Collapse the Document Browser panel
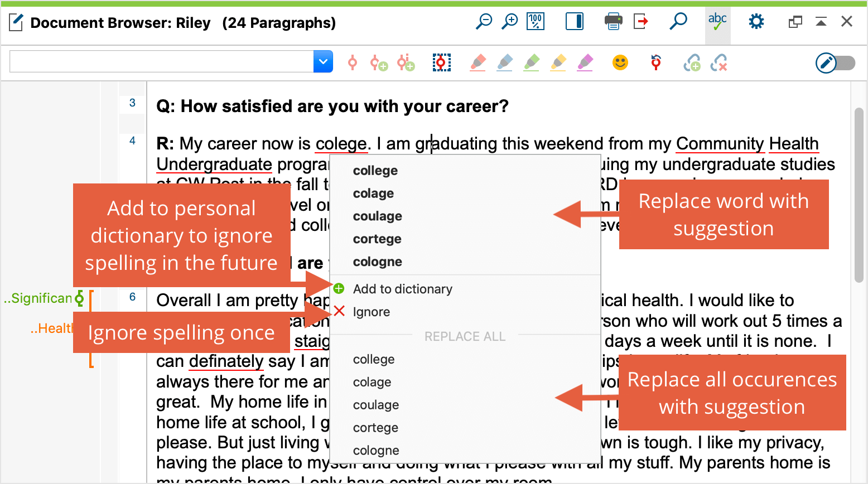The image size is (868, 484). [821, 22]
